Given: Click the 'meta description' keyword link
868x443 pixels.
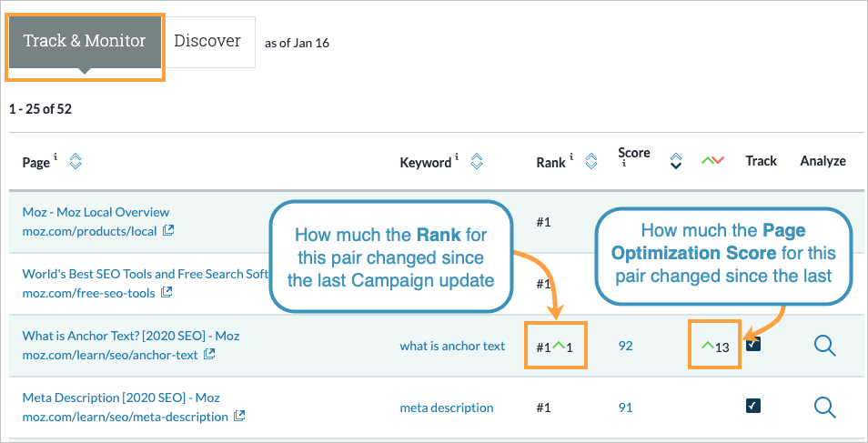Looking at the screenshot, I should click(447, 408).
